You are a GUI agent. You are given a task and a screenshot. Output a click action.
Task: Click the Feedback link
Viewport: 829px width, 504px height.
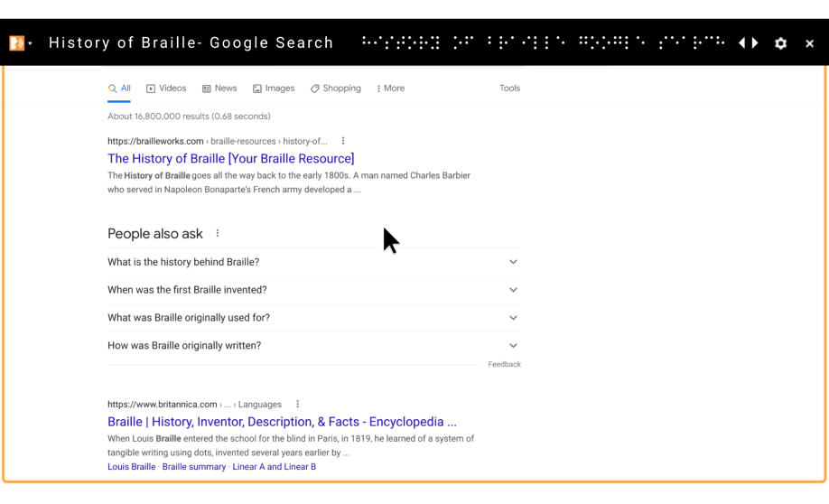tap(505, 364)
